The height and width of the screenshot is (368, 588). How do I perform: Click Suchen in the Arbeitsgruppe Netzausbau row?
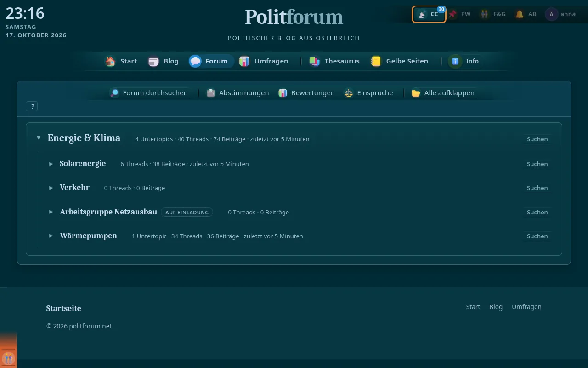(x=537, y=212)
